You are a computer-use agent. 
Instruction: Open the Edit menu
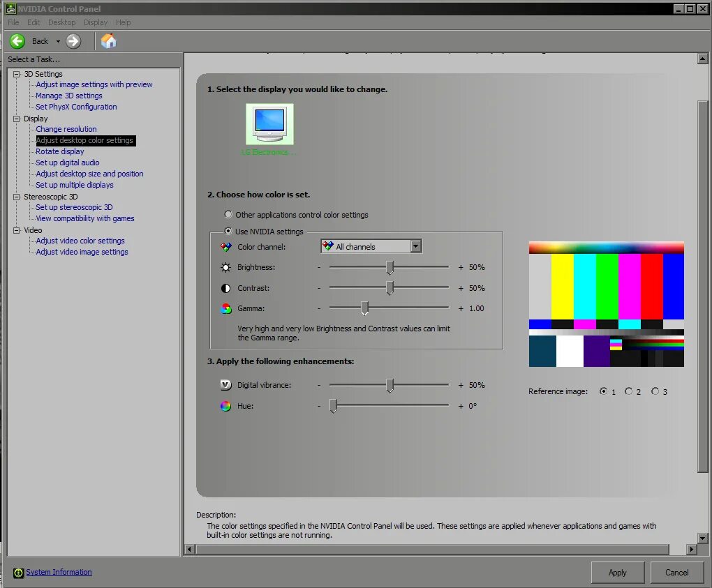click(33, 22)
